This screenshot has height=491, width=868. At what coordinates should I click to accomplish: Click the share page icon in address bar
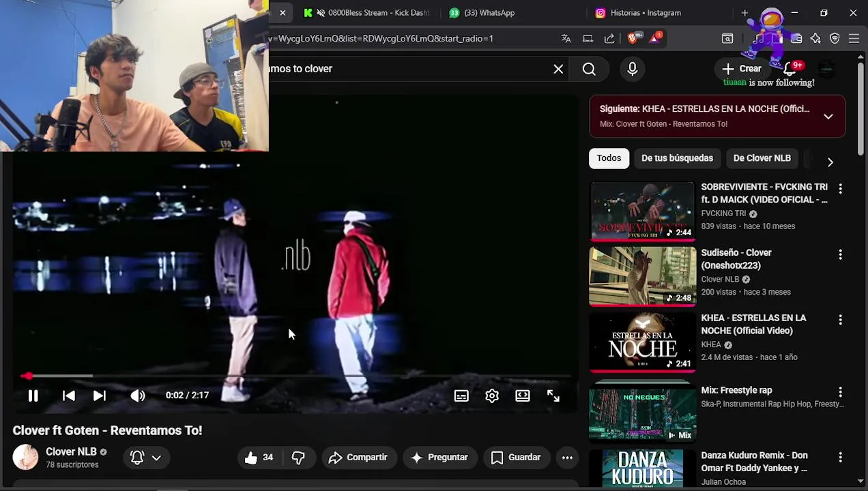[609, 39]
